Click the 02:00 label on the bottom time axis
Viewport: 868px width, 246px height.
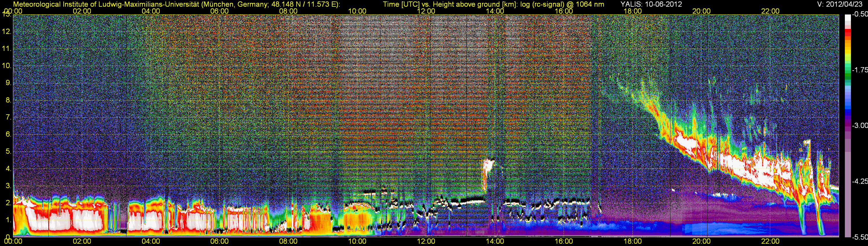82,241
